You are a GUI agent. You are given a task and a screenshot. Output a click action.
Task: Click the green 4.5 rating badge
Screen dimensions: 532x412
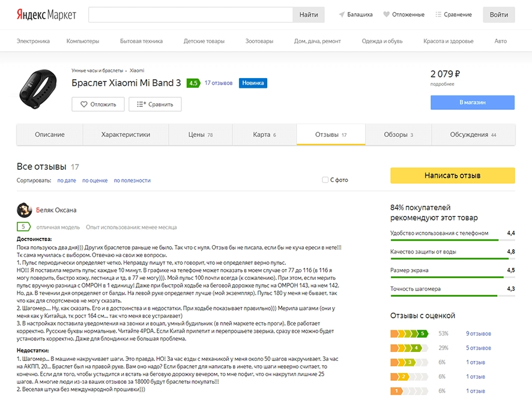coord(193,83)
